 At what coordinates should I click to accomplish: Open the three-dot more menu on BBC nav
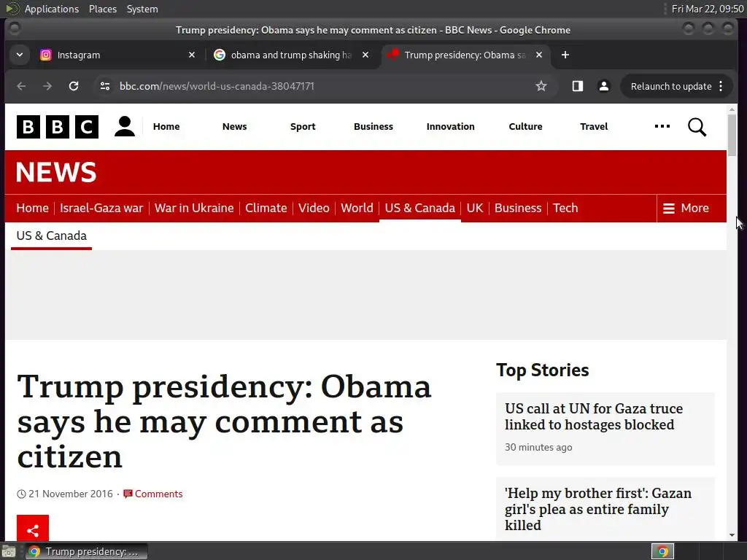pos(662,126)
